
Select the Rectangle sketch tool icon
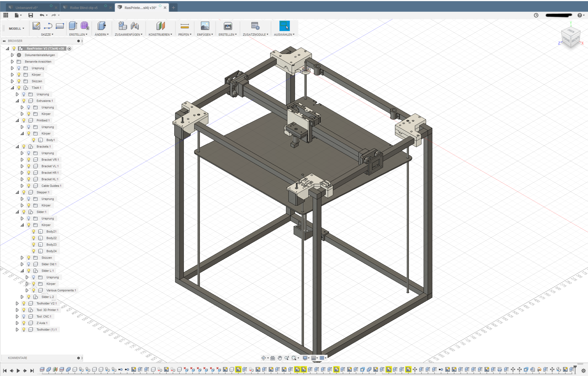[x=60, y=26]
